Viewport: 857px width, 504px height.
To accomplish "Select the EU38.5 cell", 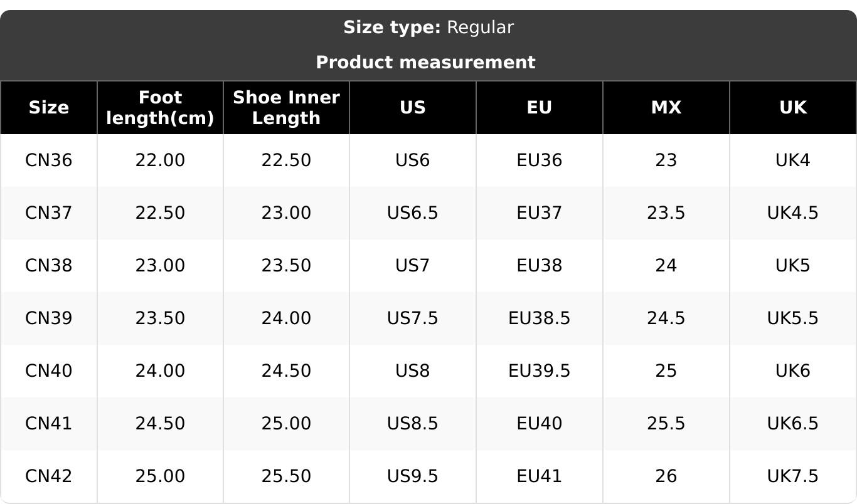I will [540, 318].
